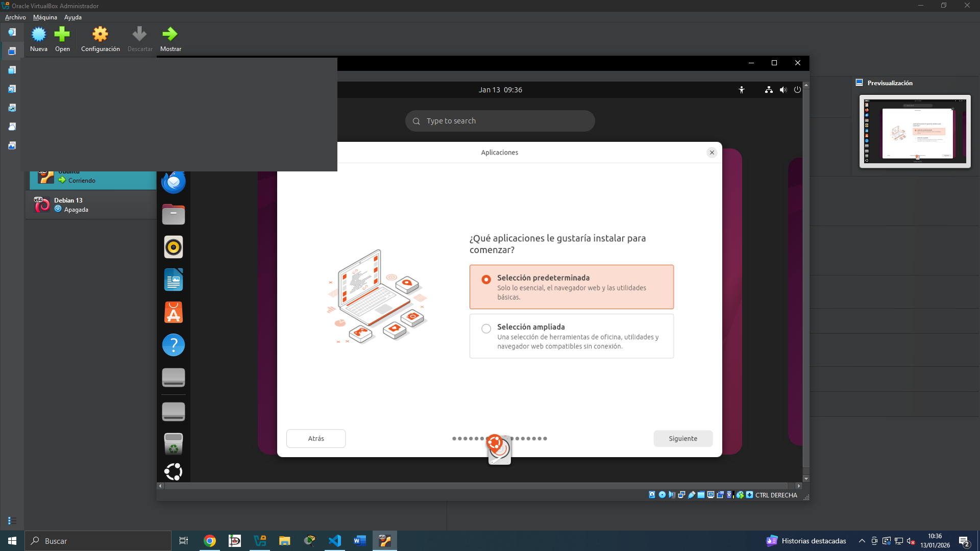Image resolution: width=980 pixels, height=551 pixels.
Task: Click the VM window vertical scrollbar
Action: point(806,278)
